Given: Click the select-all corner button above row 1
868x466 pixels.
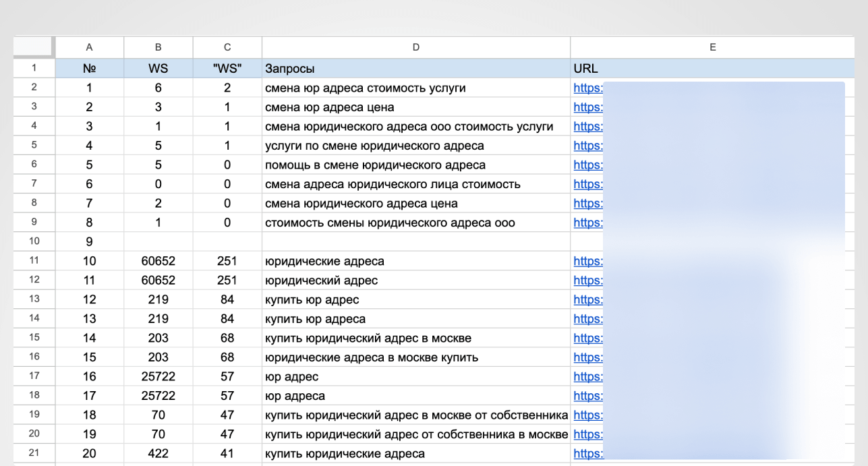Looking at the screenshot, I should tap(32, 47).
